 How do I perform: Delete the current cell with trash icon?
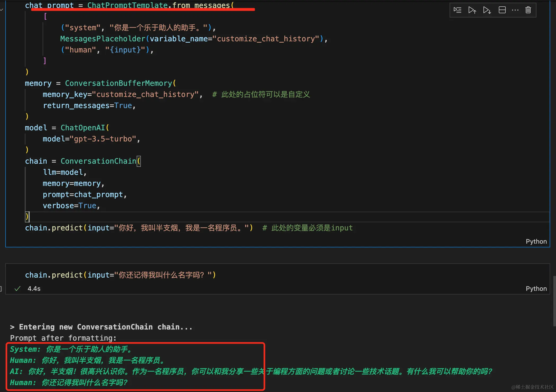[528, 10]
